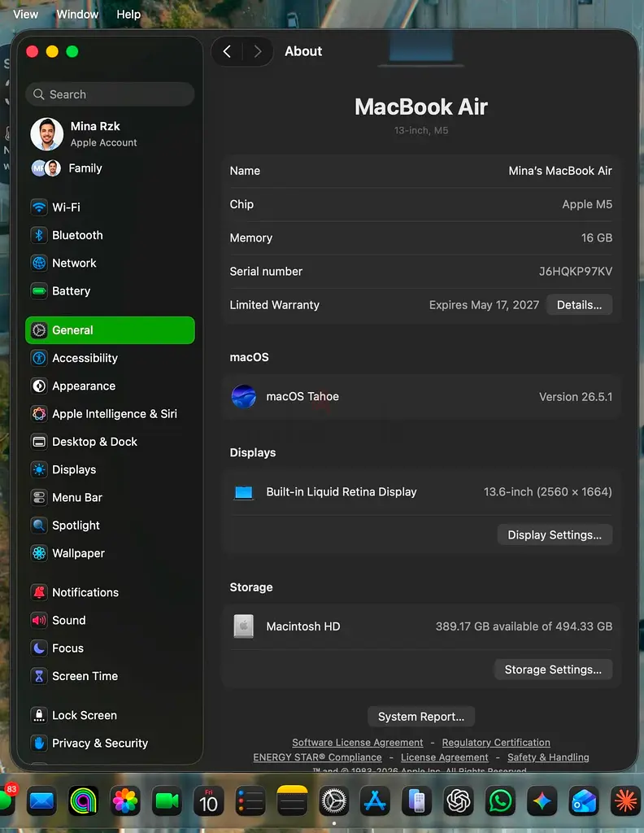Open warranty Details

click(x=579, y=305)
